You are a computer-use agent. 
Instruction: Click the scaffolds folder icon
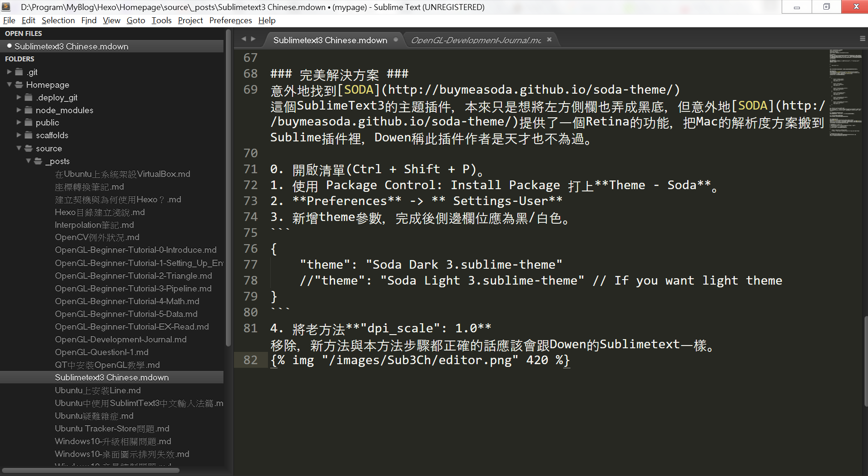pos(29,135)
